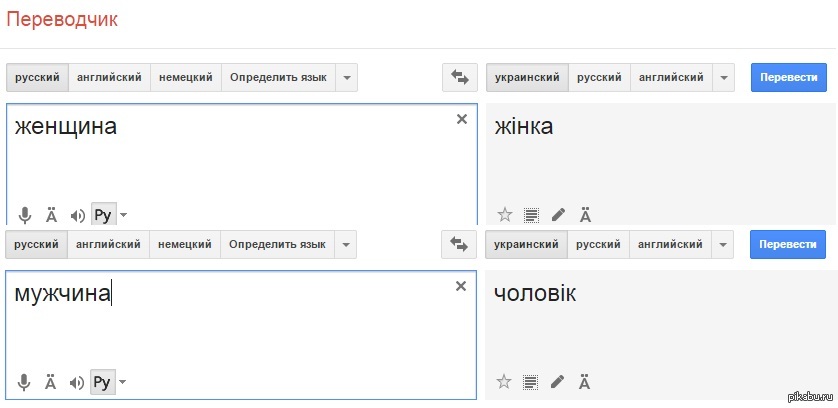The height and width of the screenshot is (408, 838).
Task: Open the input method dropdown beside мужчина's Ру
Action: click(123, 381)
